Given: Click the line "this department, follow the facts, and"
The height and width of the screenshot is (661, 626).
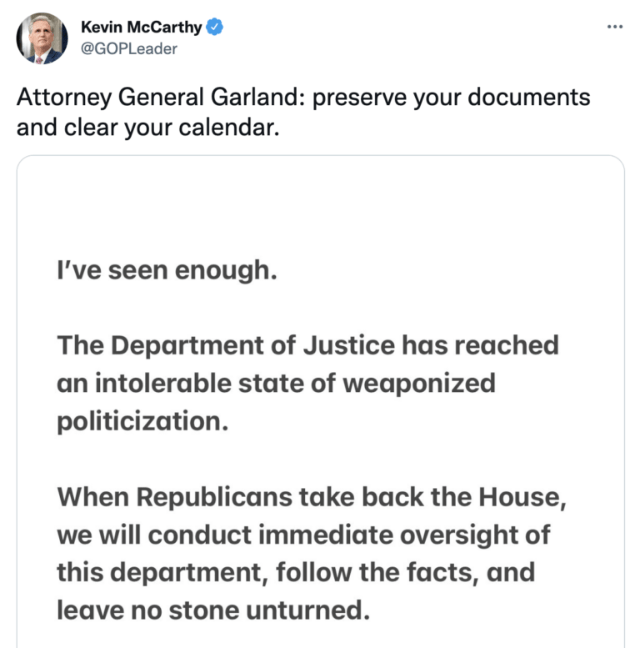Looking at the screenshot, I should 296,572.
